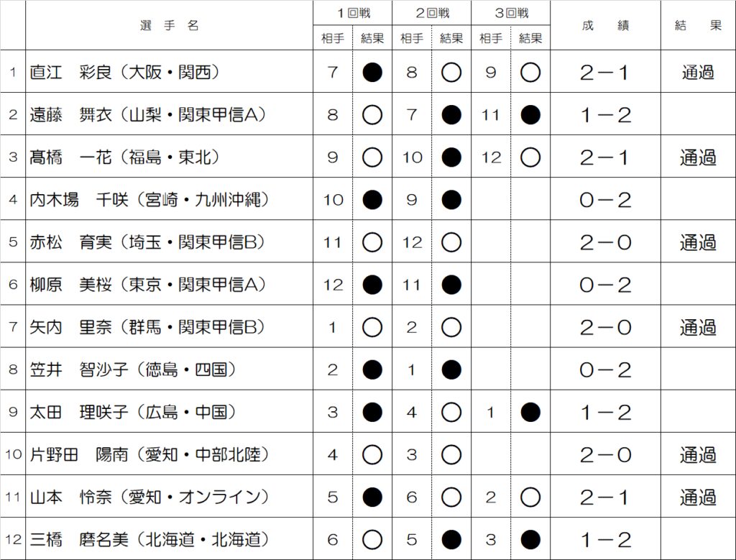Click the white circle in row 7's first round
This screenshot has height=560, width=736.
(372, 327)
